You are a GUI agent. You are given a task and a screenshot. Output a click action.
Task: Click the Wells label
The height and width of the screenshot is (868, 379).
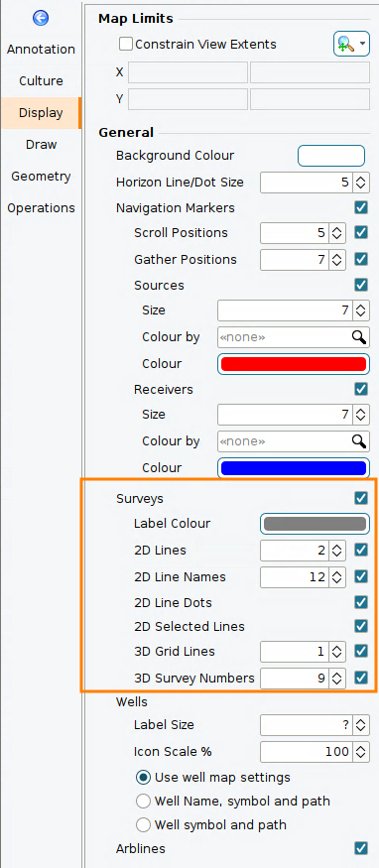point(132,702)
